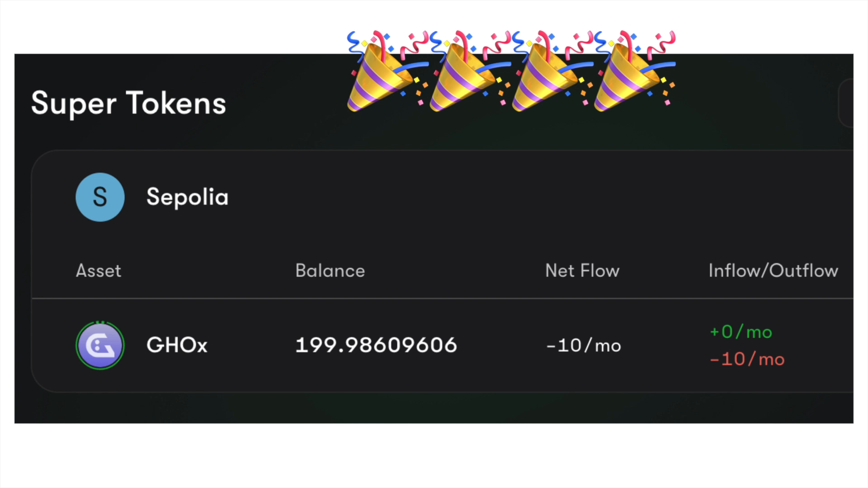Click the 199.98609606 balance value
This screenshot has width=868, height=488.
click(376, 345)
